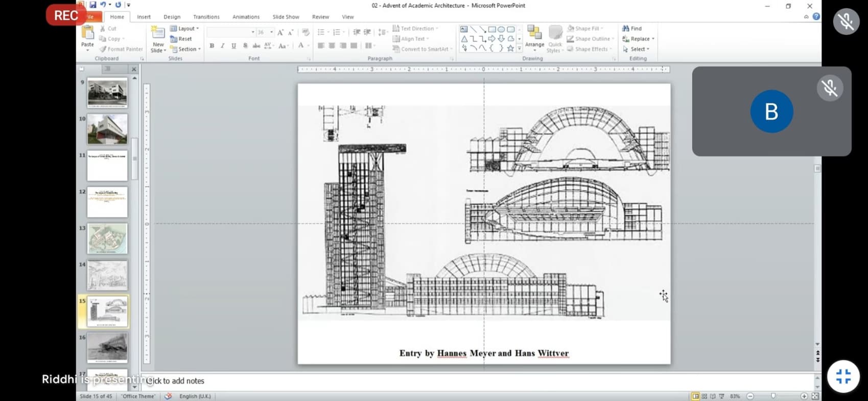Select the rectangle shape in the gallery
The height and width of the screenshot is (401, 868).
coord(491,29)
